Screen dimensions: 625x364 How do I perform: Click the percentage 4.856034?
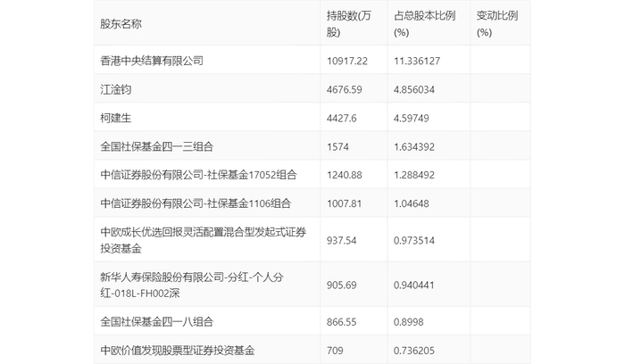coord(414,89)
